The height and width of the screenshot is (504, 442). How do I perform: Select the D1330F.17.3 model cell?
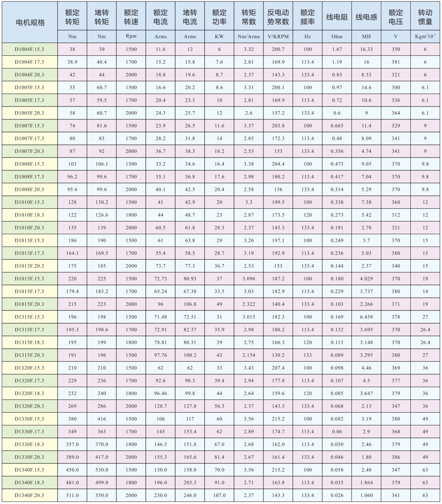point(29,432)
